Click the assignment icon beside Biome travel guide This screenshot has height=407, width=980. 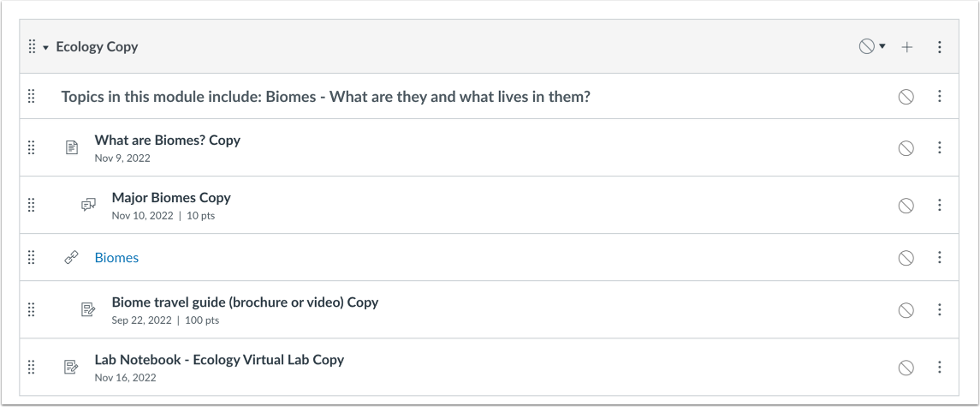click(x=88, y=309)
